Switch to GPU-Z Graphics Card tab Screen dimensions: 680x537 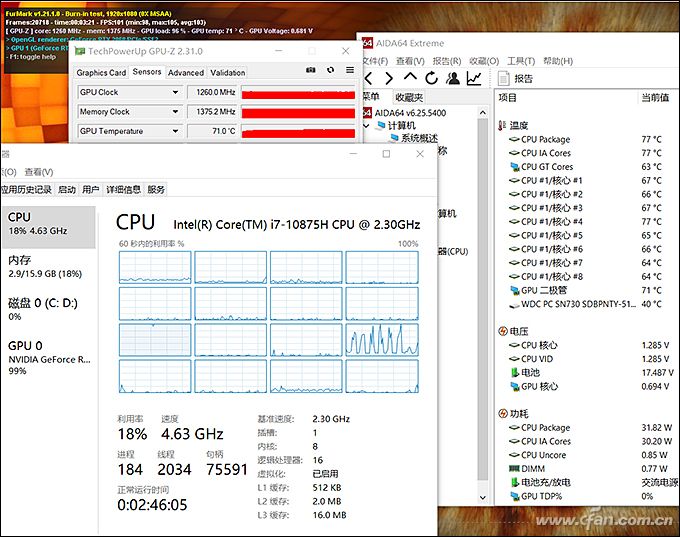101,72
